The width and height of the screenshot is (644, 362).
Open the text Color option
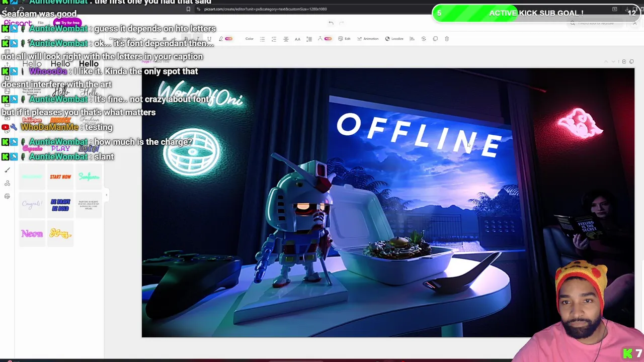pos(249,39)
